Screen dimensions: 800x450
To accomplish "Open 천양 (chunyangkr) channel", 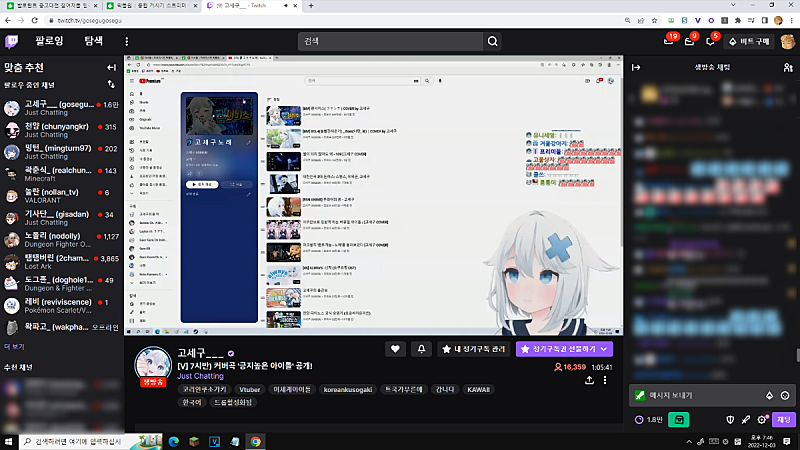I will 61,130.
